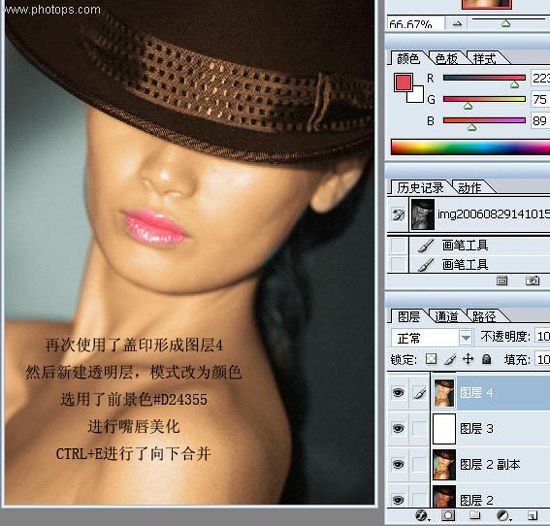550x526 pixels.
Task: Click the lock position move icon
Action: [x=468, y=359]
